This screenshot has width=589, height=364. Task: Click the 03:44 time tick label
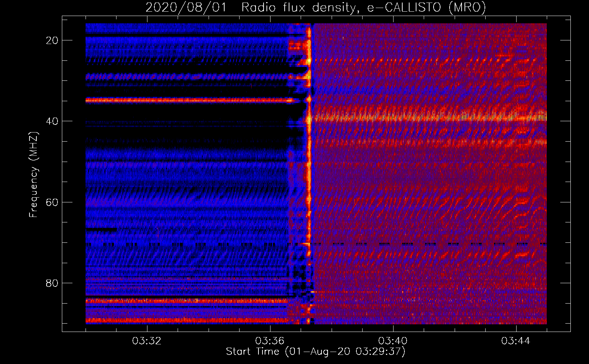click(x=516, y=341)
